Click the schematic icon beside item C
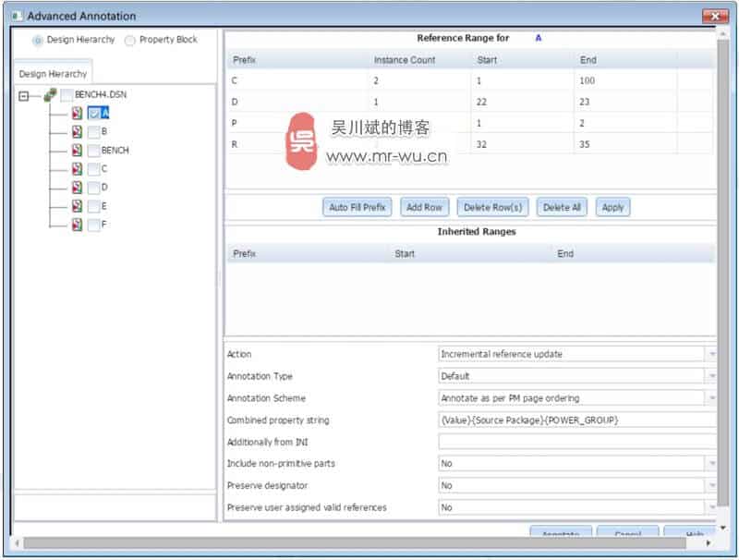The height and width of the screenshot is (560, 739). click(78, 169)
